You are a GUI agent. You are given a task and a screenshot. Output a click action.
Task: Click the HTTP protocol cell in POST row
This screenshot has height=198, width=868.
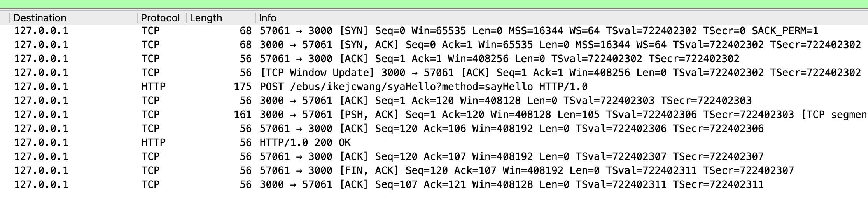tap(153, 87)
